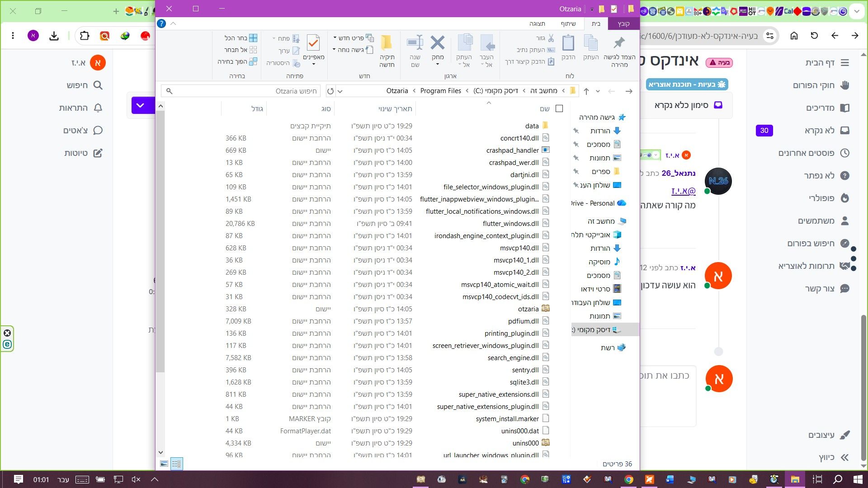Switch to the details view in the status bar
Image resolution: width=868 pixels, height=488 pixels.
point(176,464)
